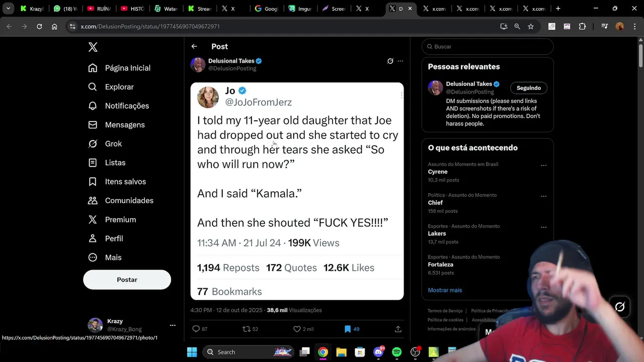This screenshot has height=362, width=644.
Task: Toggle the Seguindo follow button
Action: [528, 88]
